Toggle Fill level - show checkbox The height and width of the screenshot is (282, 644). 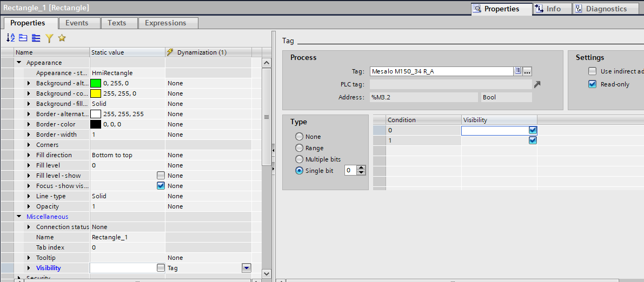coord(161,175)
